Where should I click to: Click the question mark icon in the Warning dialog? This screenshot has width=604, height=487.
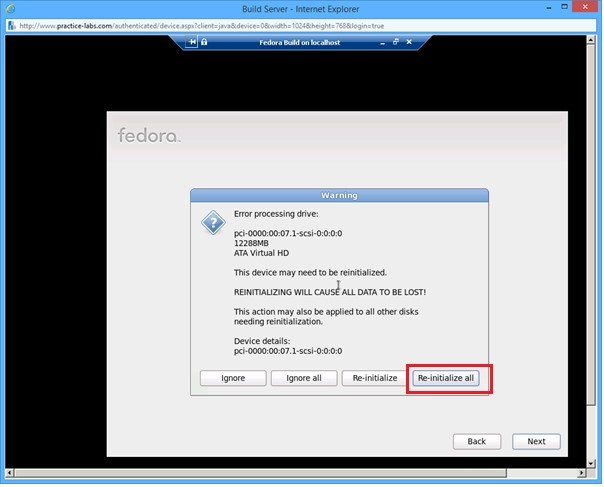pos(213,222)
